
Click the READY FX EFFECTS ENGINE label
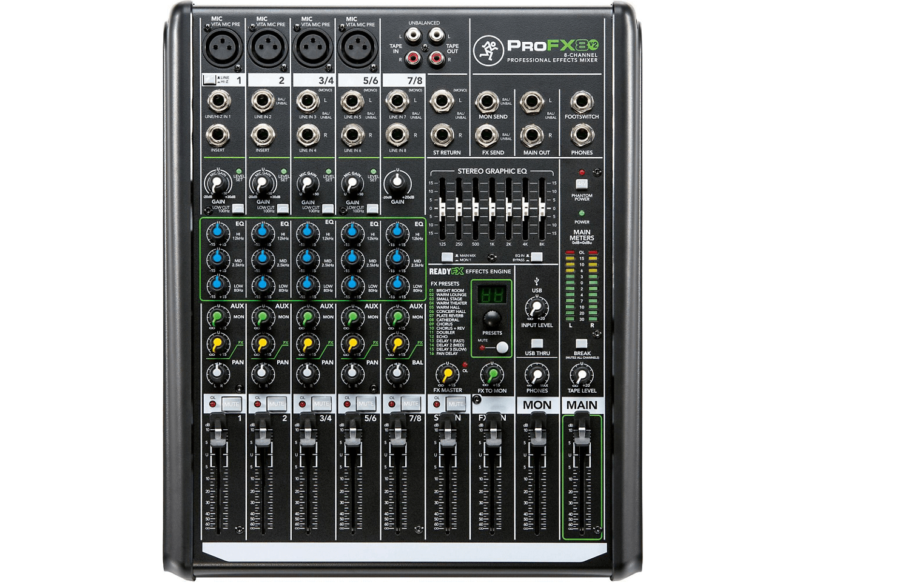click(x=470, y=272)
